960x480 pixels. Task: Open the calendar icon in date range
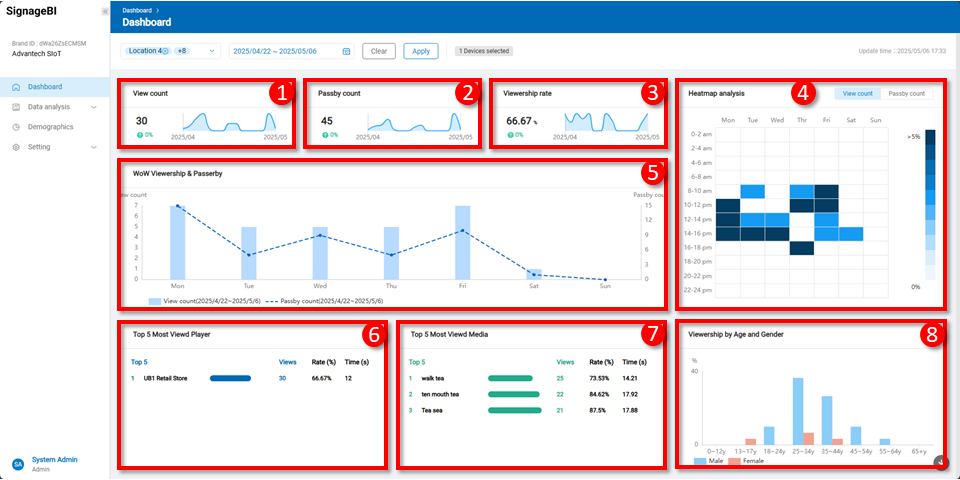[346, 51]
